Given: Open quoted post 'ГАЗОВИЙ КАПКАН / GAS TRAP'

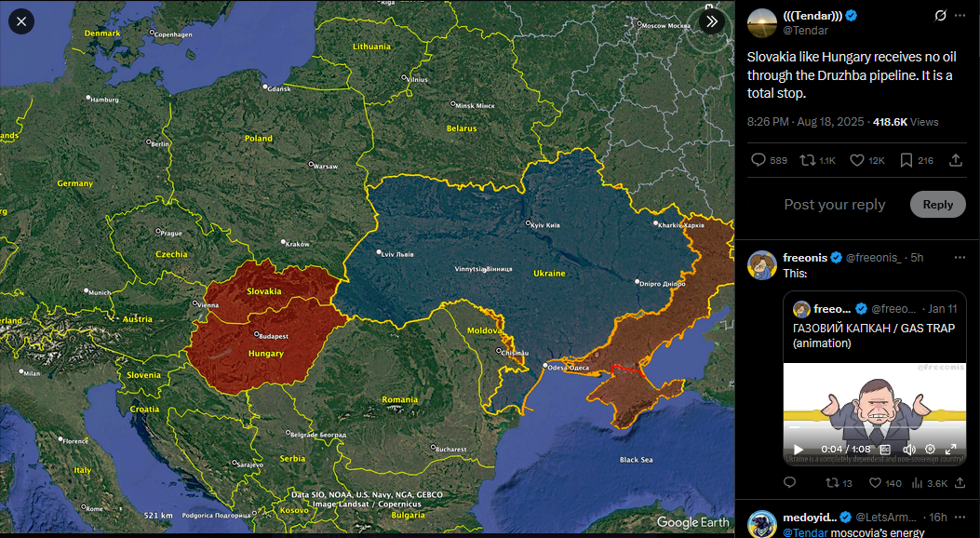Looking at the screenshot, I should [x=874, y=335].
